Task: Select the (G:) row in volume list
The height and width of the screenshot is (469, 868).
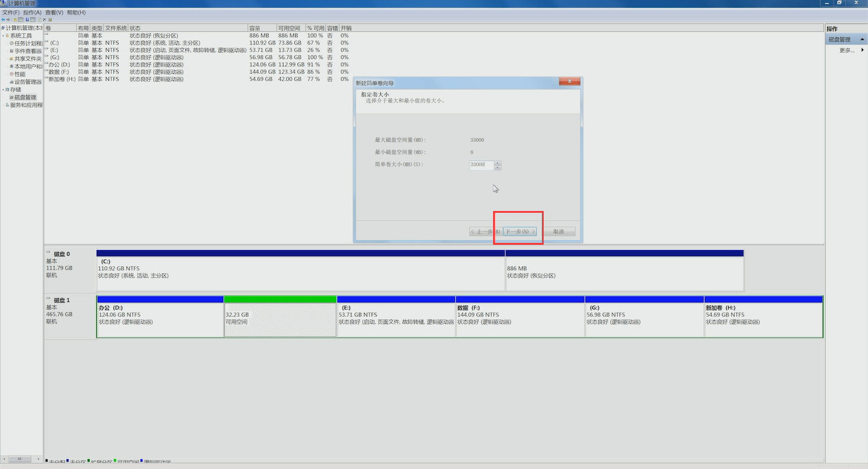Action: [x=198, y=57]
